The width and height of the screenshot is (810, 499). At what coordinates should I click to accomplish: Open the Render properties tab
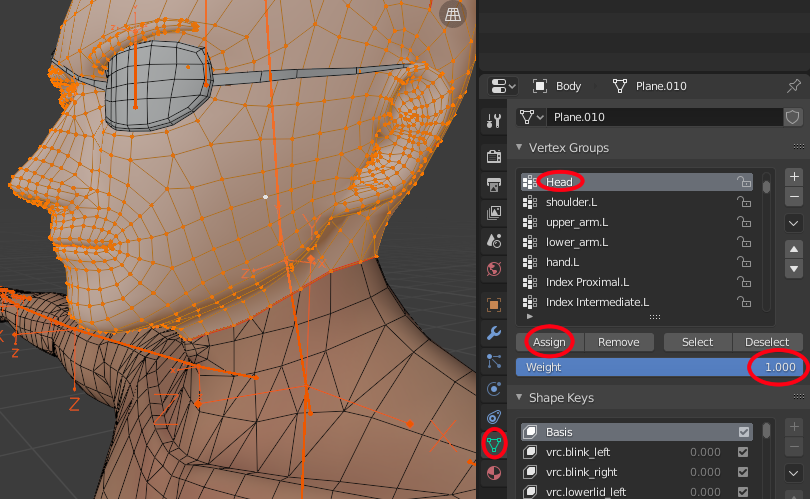coord(494,156)
